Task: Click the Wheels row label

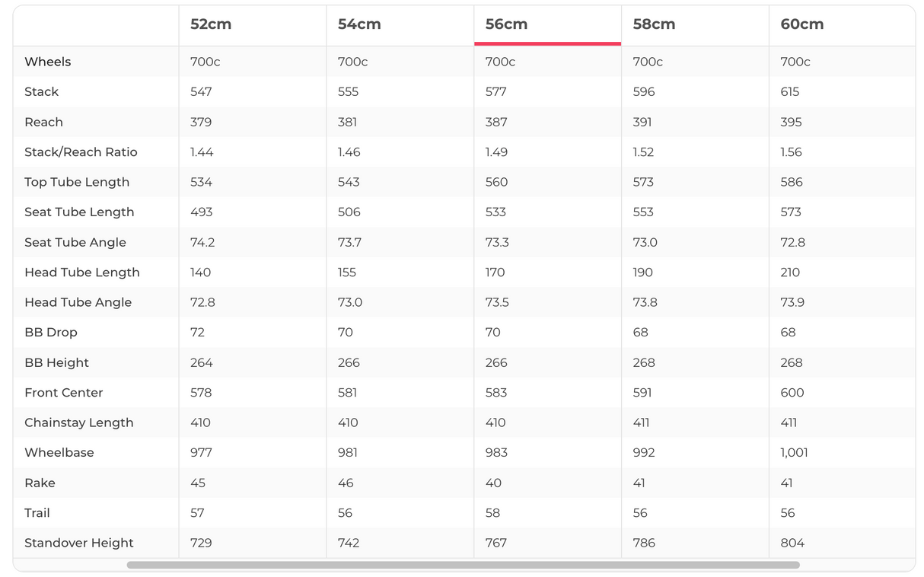Action: click(47, 62)
